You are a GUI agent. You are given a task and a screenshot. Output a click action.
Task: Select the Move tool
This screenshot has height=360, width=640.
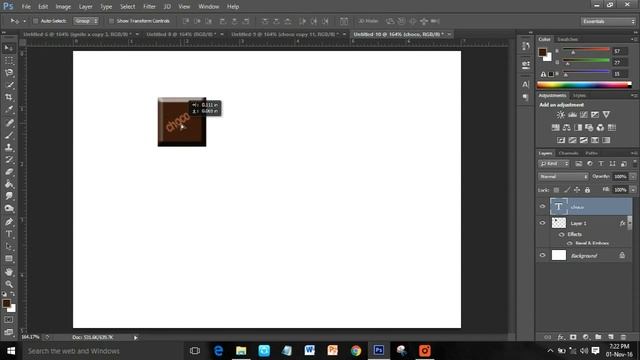pyautogui.click(x=9, y=49)
